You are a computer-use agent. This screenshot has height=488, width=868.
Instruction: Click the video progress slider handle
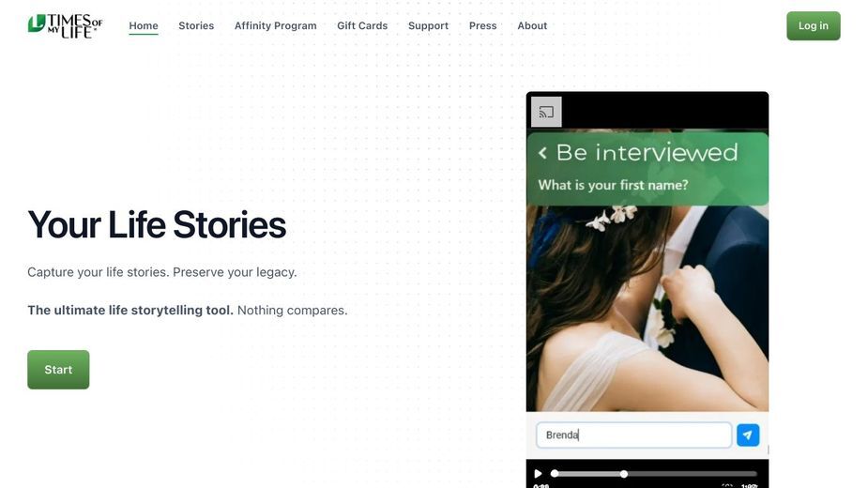click(x=623, y=474)
